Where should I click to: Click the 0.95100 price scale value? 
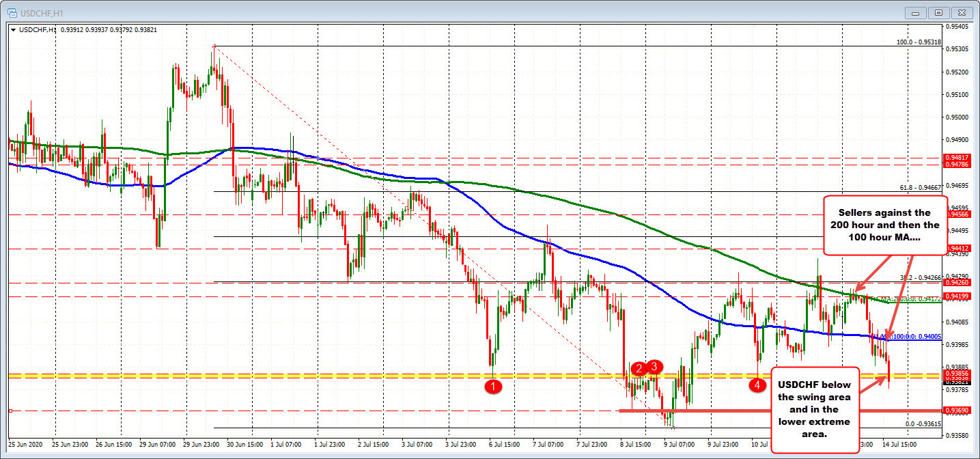pos(957,94)
